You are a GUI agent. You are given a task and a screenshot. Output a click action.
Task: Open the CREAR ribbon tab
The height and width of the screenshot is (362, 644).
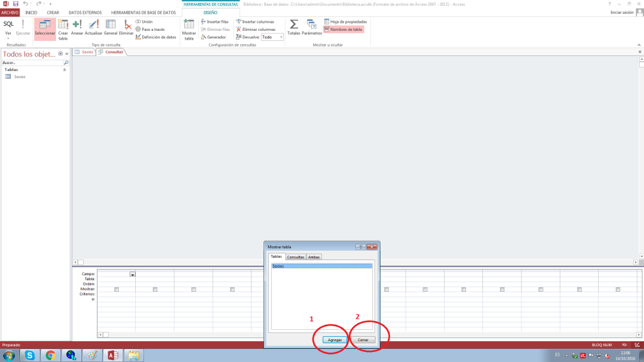(x=53, y=13)
